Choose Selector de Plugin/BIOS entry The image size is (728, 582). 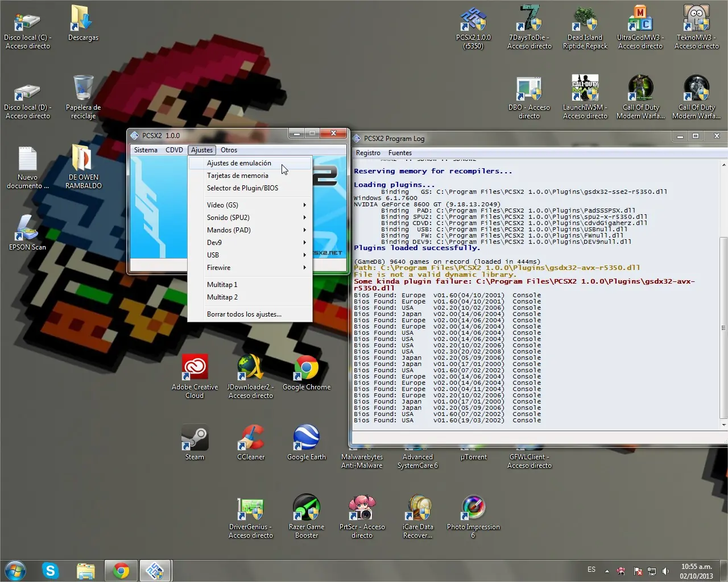click(250, 188)
